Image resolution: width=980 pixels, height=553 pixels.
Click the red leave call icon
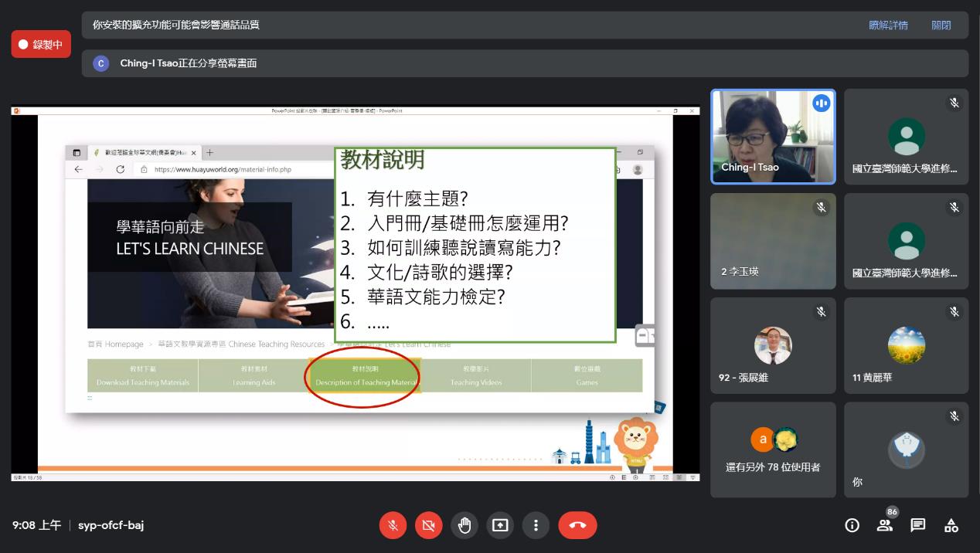(578, 525)
